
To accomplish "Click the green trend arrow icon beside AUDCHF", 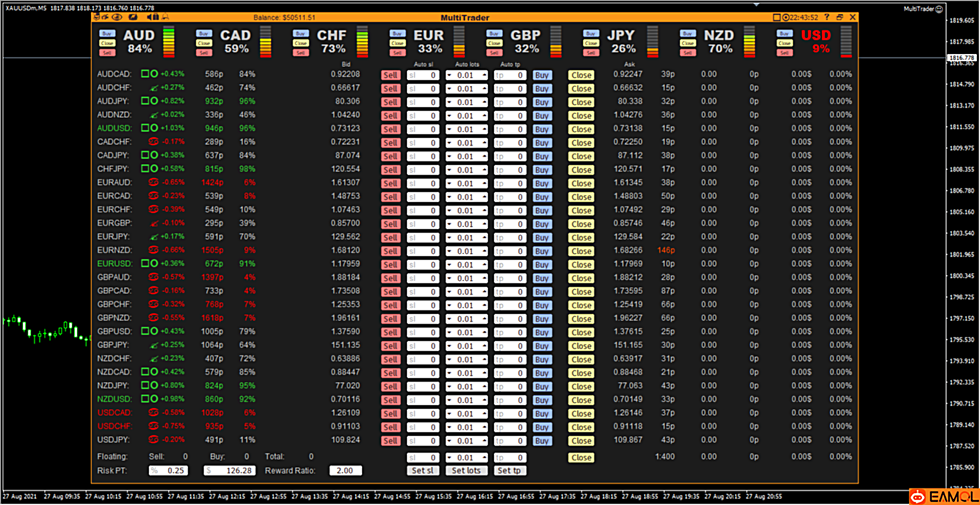I will 154,88.
